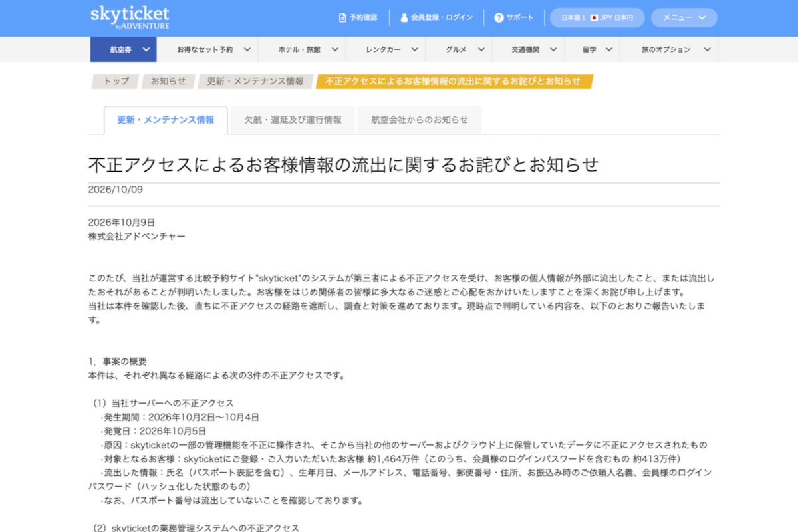Image resolution: width=798 pixels, height=532 pixels.
Task: Click the support question mark icon
Action: 499,18
